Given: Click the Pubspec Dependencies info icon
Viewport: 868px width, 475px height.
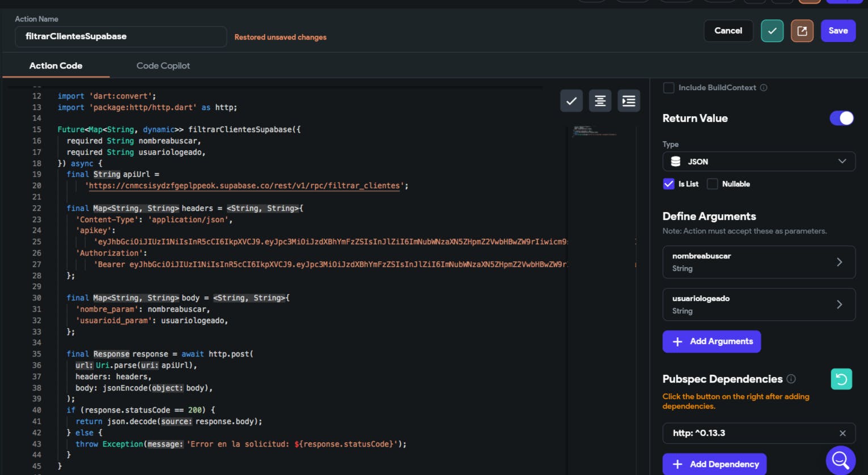Looking at the screenshot, I should 791,379.
